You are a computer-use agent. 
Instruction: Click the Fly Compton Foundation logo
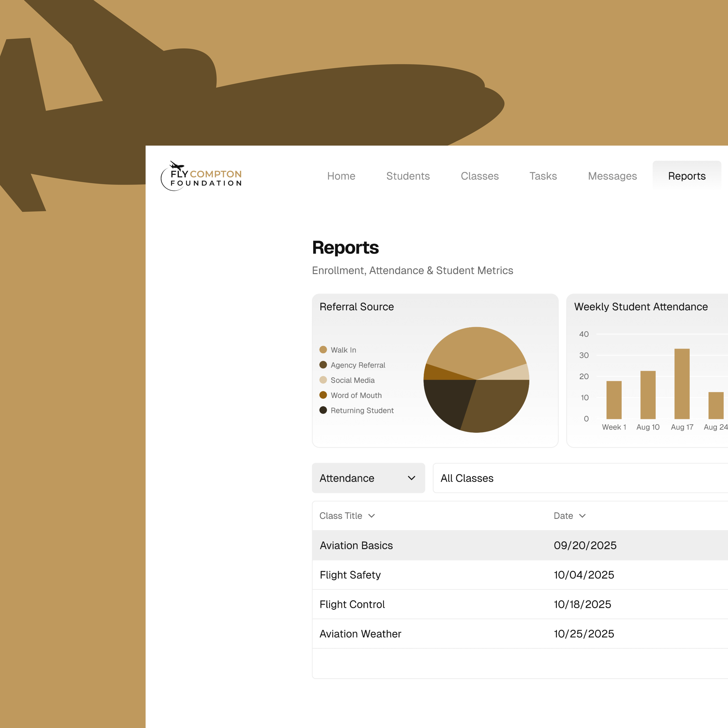point(202,176)
